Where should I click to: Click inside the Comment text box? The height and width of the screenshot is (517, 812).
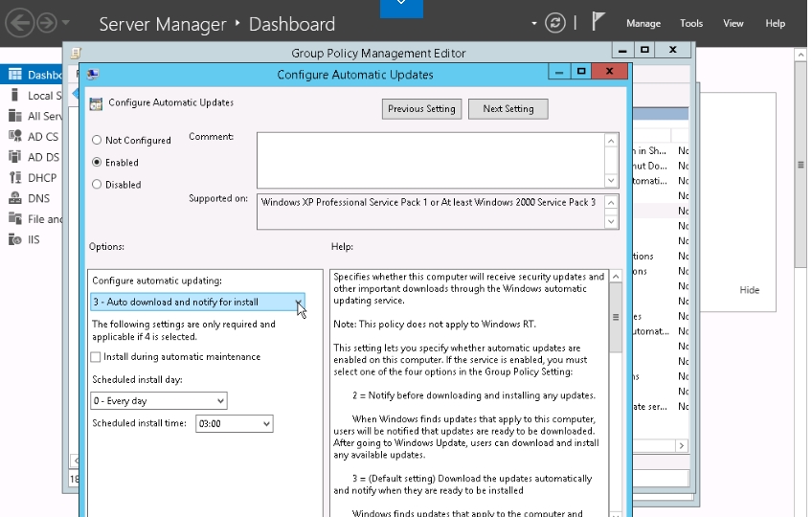pyautogui.click(x=430, y=160)
